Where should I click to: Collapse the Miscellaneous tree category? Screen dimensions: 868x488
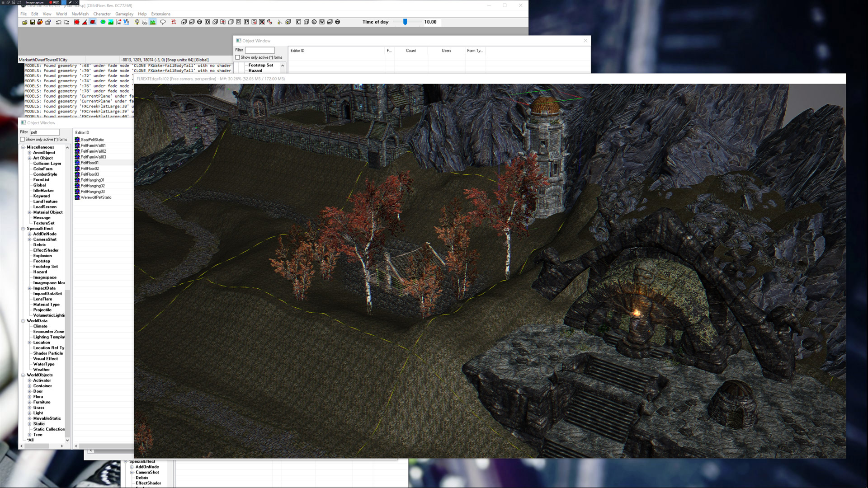coord(23,147)
